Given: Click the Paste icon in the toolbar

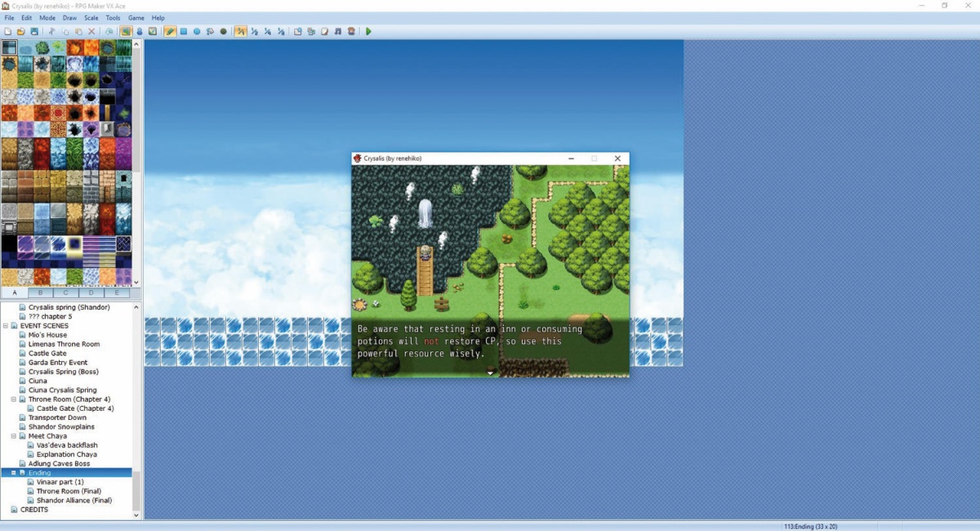Looking at the screenshot, I should click(78, 31).
